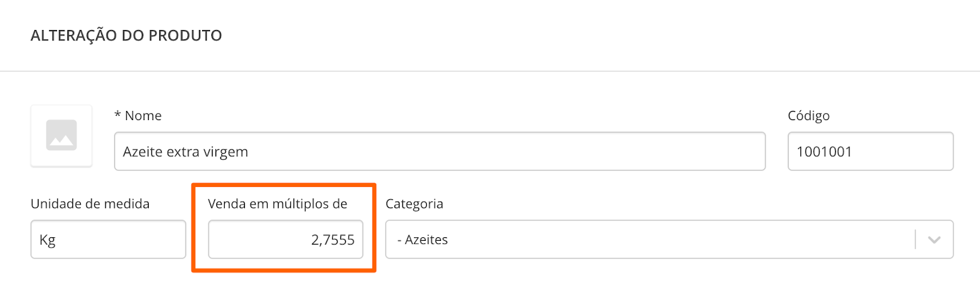Place cursor in "Azeite extra virgem" text
Screen dimensions: 980x285
click(x=186, y=152)
